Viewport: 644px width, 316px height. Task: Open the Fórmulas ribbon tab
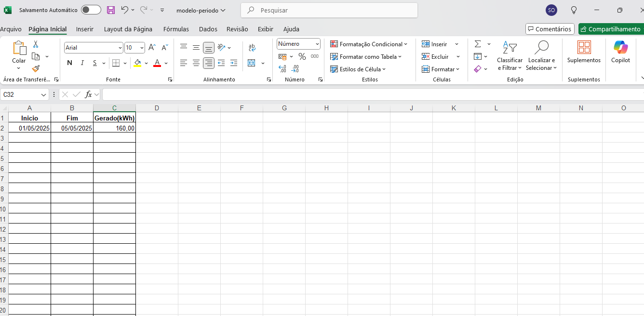176,29
